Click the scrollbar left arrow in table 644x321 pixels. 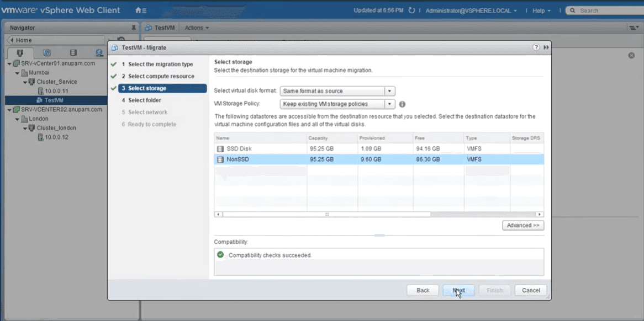click(219, 214)
